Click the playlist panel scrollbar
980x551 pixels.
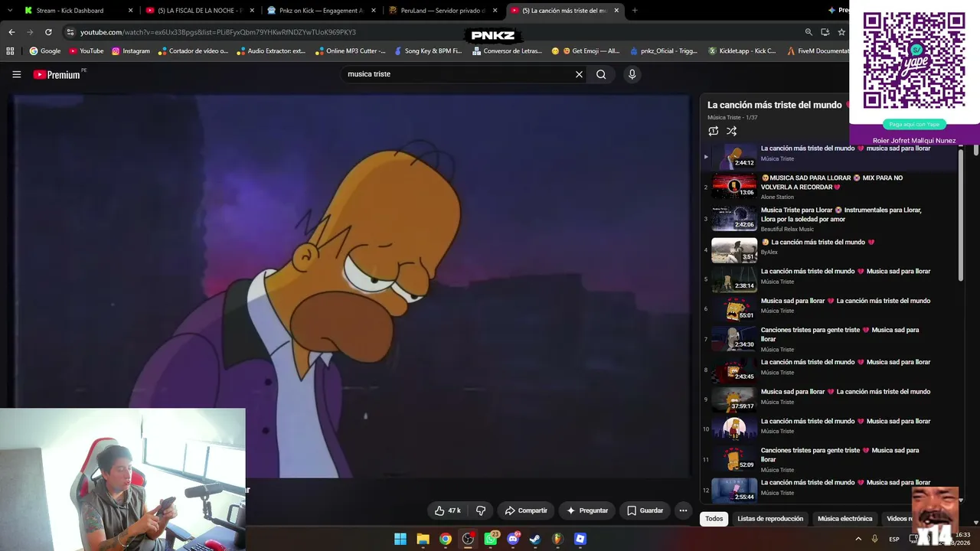961,214
